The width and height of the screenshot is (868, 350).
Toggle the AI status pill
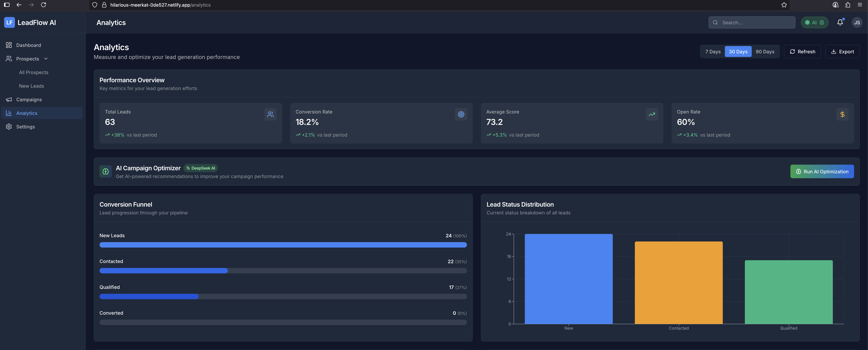tap(814, 22)
